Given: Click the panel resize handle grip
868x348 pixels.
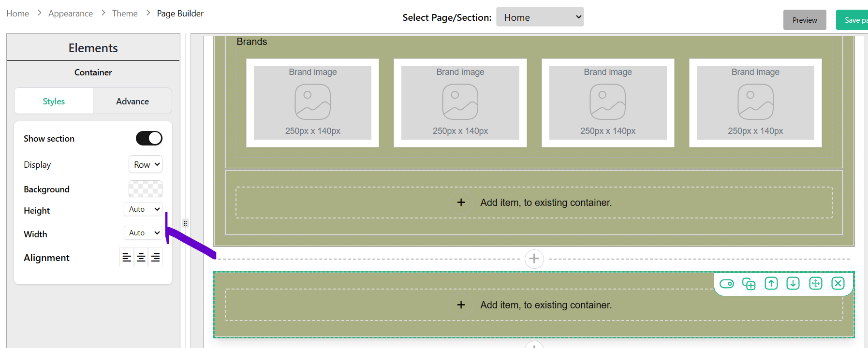Looking at the screenshot, I should [185, 223].
